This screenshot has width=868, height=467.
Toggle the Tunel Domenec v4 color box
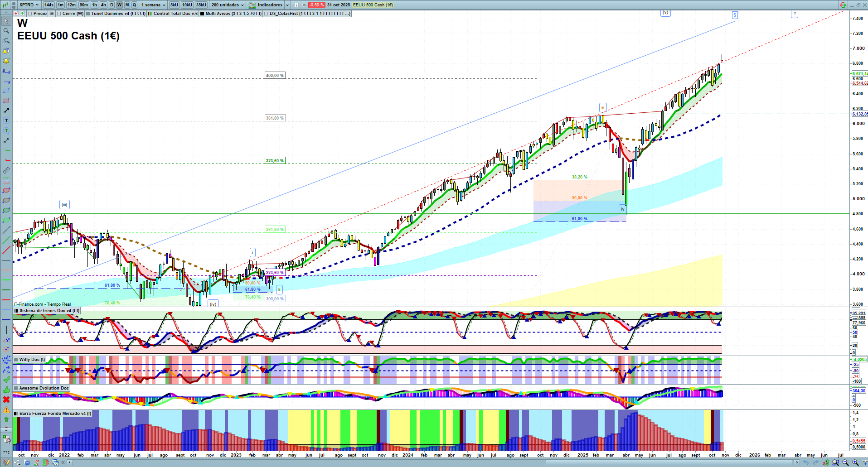click(x=88, y=14)
